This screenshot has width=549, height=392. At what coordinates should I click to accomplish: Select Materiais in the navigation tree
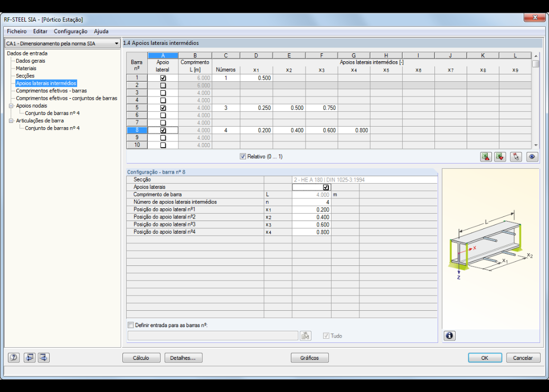point(26,68)
